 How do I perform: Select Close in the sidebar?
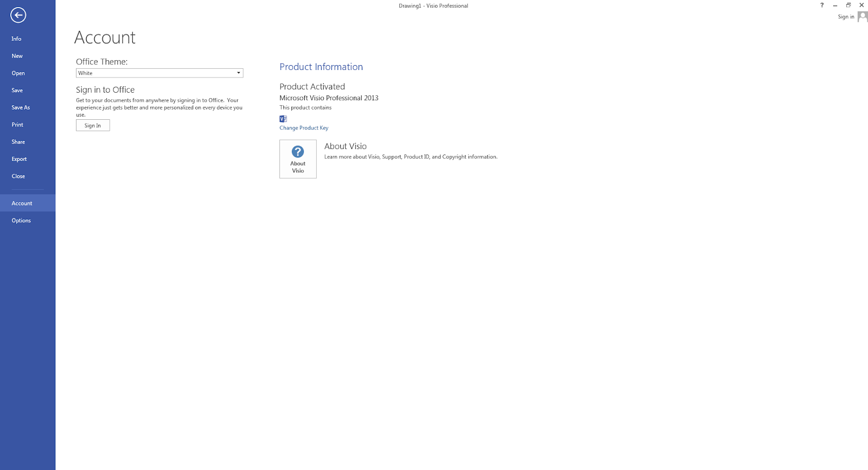pos(28,176)
